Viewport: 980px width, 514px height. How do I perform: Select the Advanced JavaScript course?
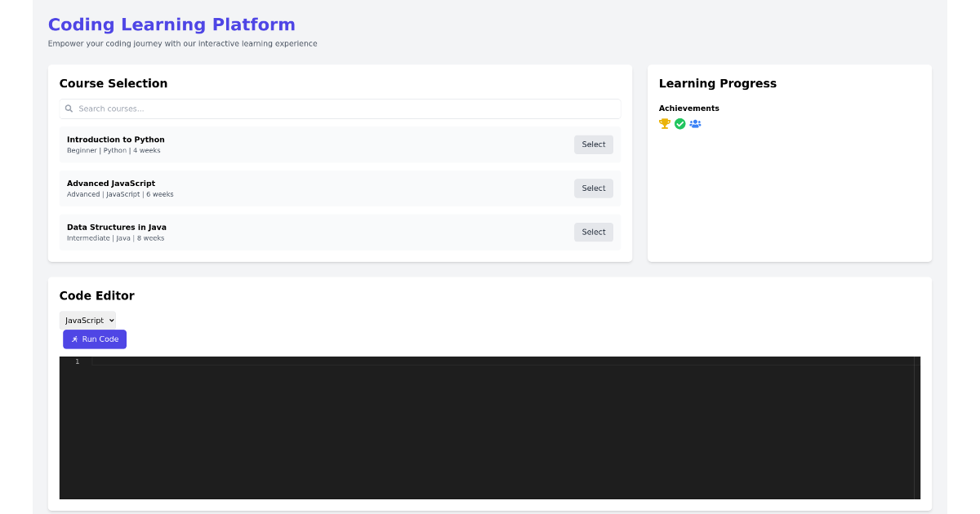pyautogui.click(x=593, y=188)
